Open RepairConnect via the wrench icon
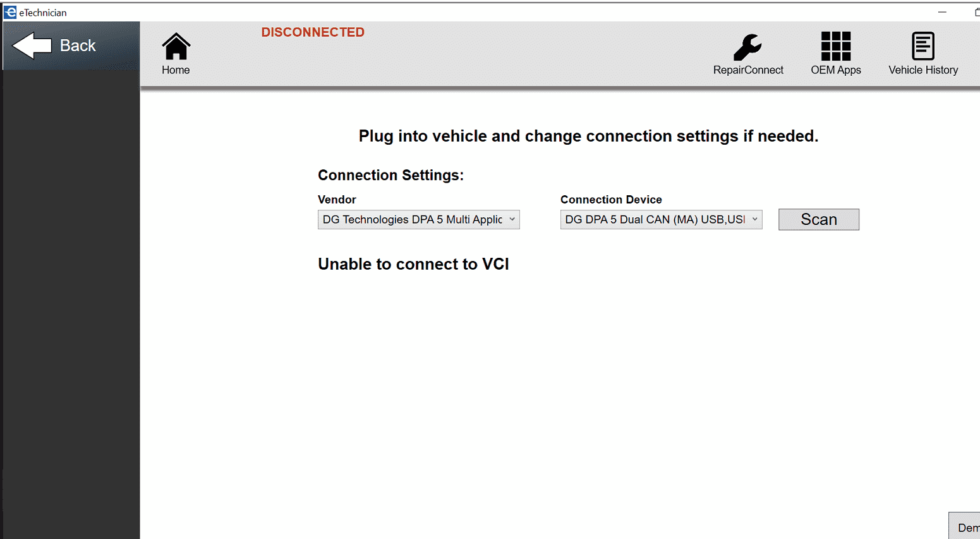The width and height of the screenshot is (980, 539). click(x=747, y=47)
